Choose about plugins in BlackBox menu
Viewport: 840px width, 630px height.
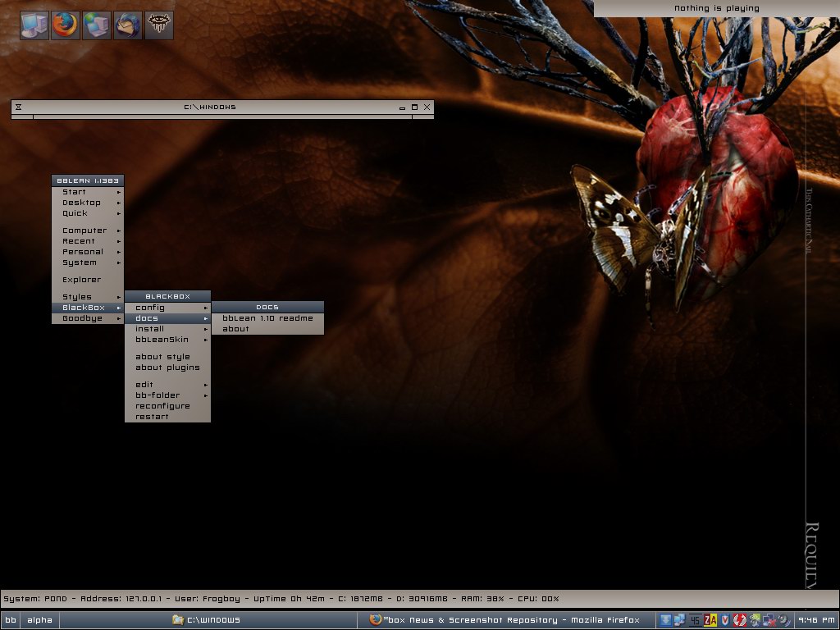tap(167, 367)
